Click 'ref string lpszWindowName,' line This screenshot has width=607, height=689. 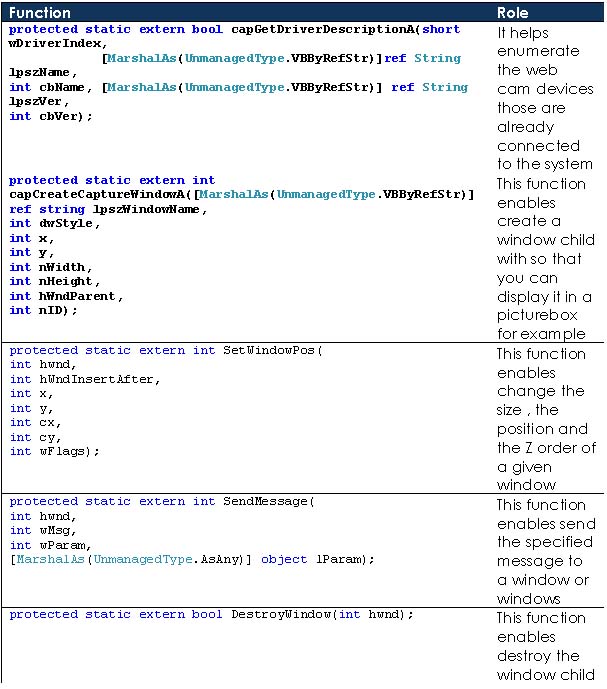pyautogui.click(x=108, y=209)
